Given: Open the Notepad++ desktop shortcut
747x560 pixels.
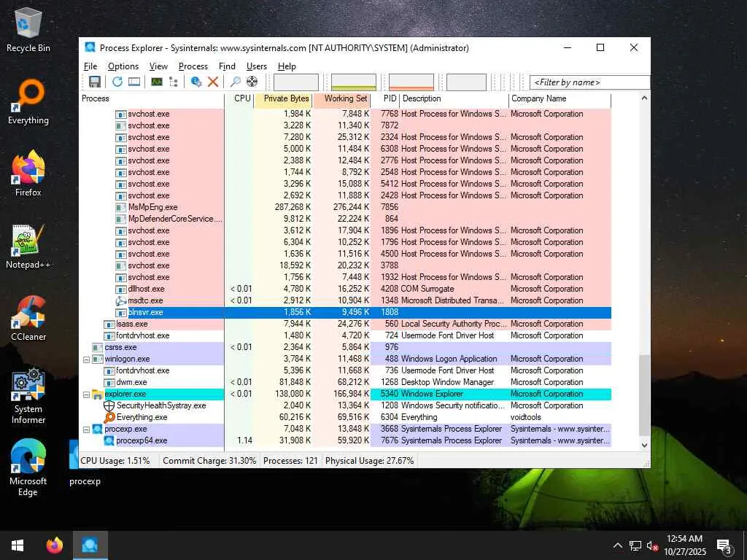Looking at the screenshot, I should point(28,246).
